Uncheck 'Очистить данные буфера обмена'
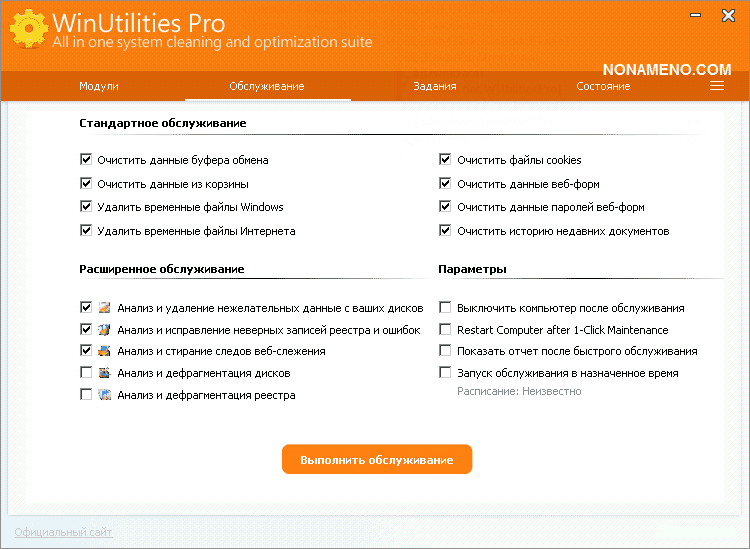Image resolution: width=750 pixels, height=549 pixels. (x=86, y=160)
